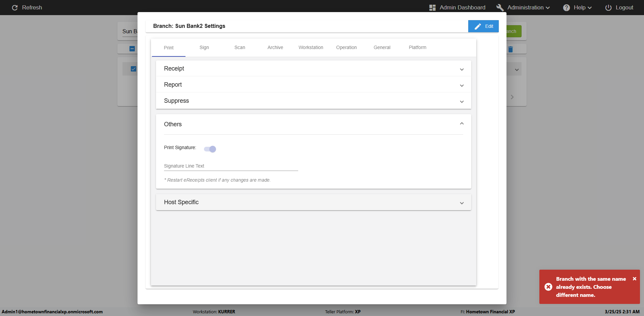Click the trash delete icon
Image resolution: width=644 pixels, height=316 pixels.
pyautogui.click(x=511, y=49)
